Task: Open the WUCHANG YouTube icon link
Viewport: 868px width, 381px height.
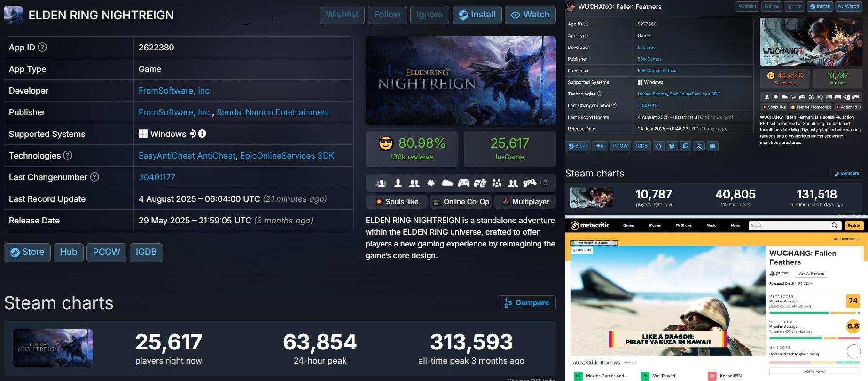Action: [712, 146]
